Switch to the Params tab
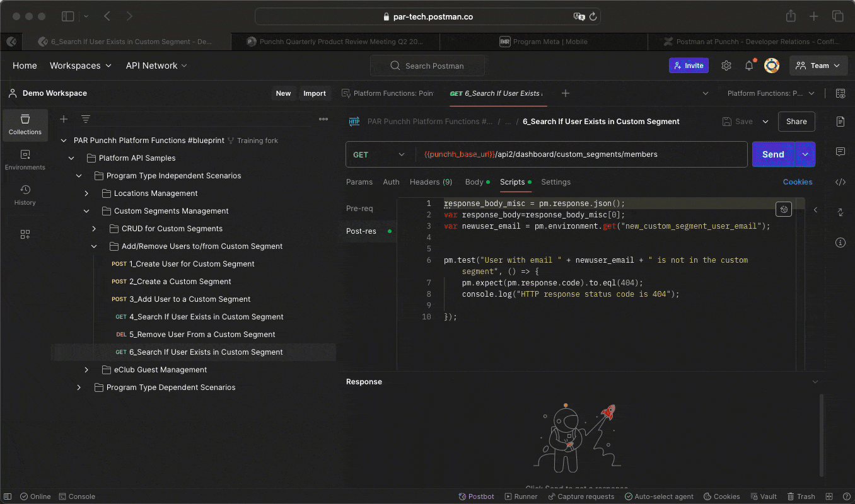 (359, 182)
